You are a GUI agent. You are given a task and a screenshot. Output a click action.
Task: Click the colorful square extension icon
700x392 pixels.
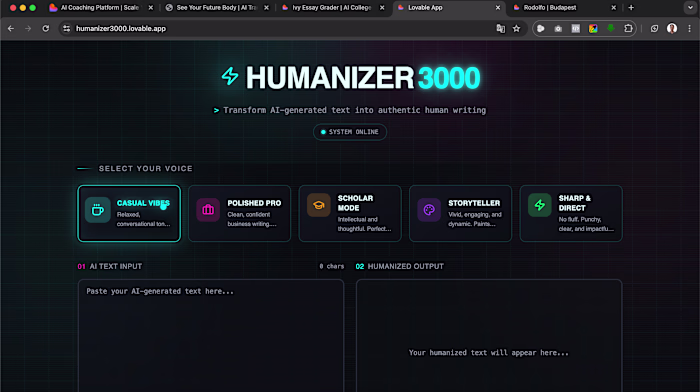[593, 29]
